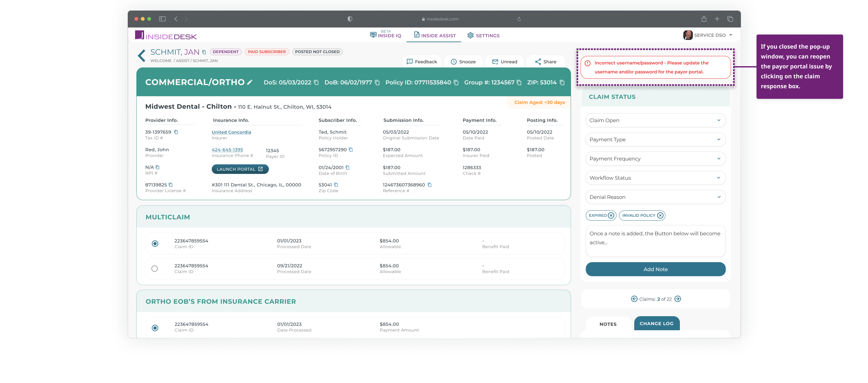Copy the NPI # value

point(157,167)
